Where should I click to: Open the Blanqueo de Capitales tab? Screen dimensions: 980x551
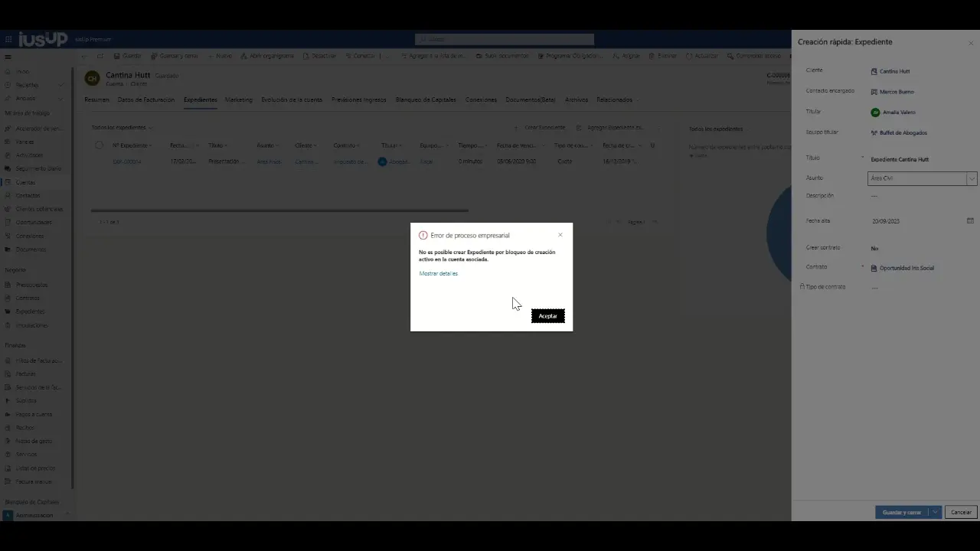pos(425,99)
